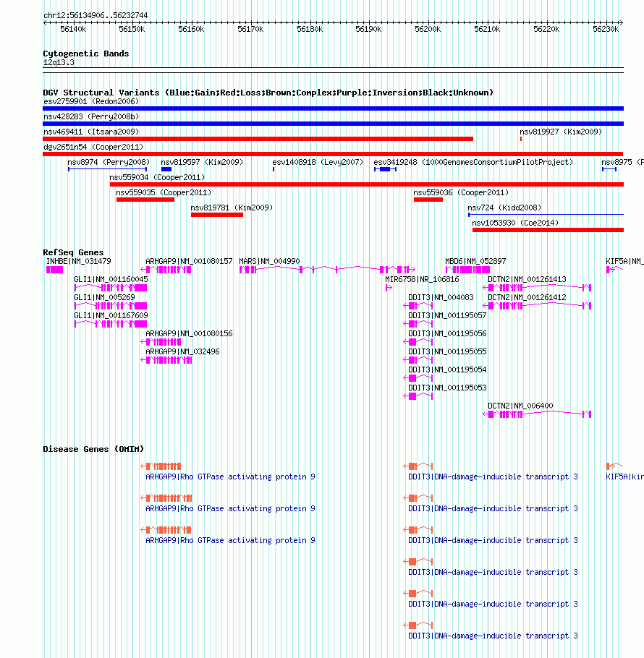Open the GLI1|NM_001167609 transcript

coord(111,323)
